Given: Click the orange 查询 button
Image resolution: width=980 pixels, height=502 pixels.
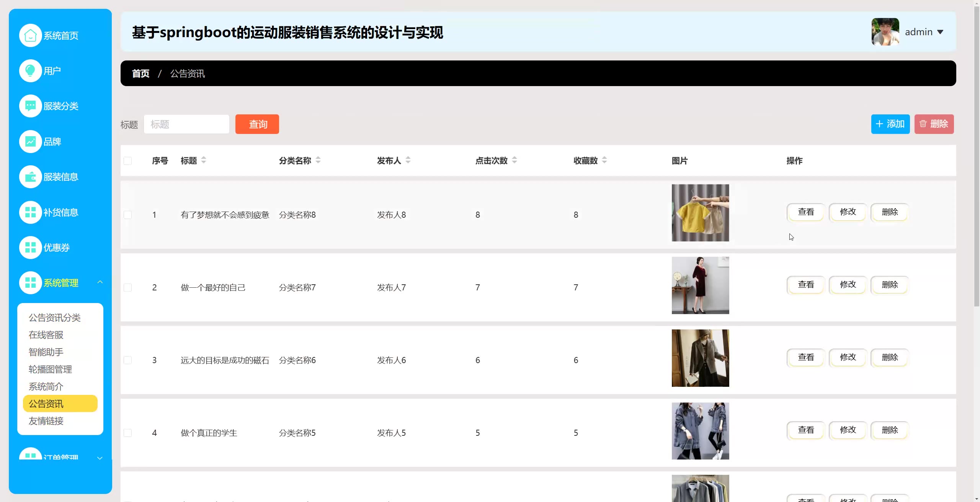Looking at the screenshot, I should pos(257,124).
